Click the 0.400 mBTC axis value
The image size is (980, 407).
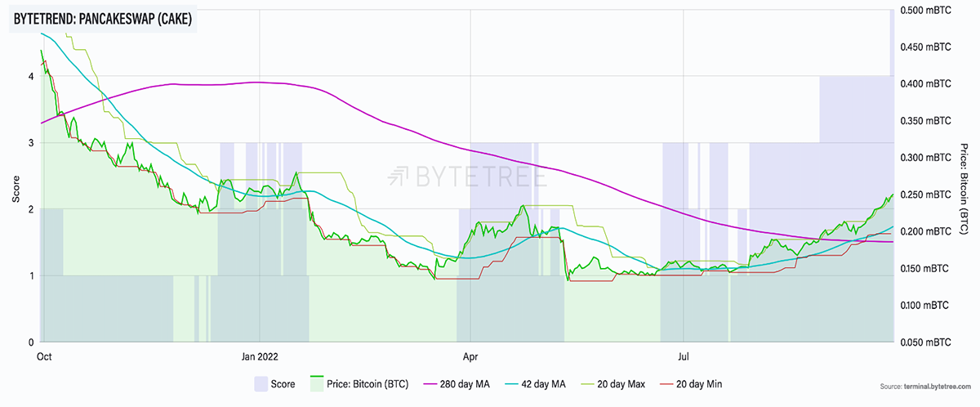[927, 83]
